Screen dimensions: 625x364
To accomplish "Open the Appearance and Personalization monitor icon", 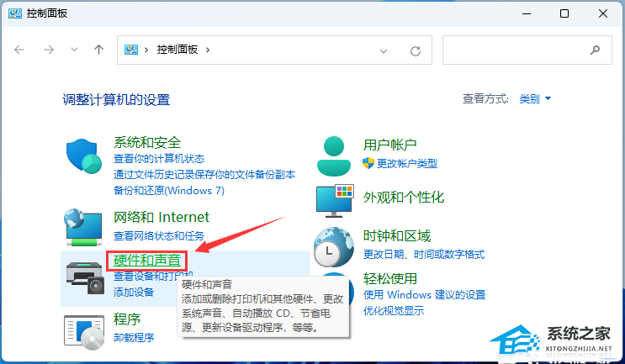I will click(335, 201).
